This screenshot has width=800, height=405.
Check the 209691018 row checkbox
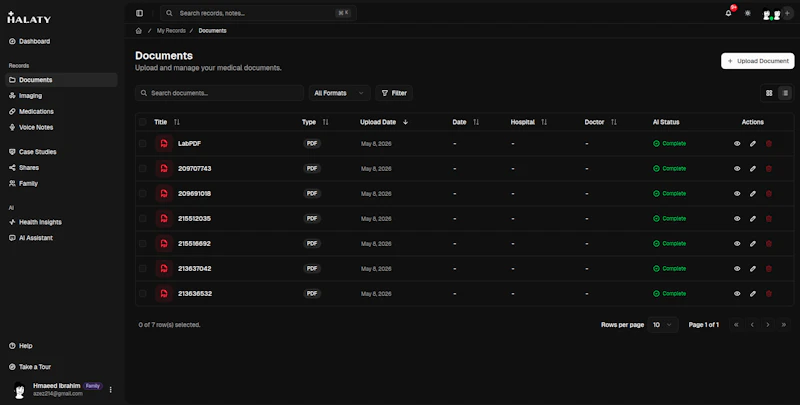142,194
